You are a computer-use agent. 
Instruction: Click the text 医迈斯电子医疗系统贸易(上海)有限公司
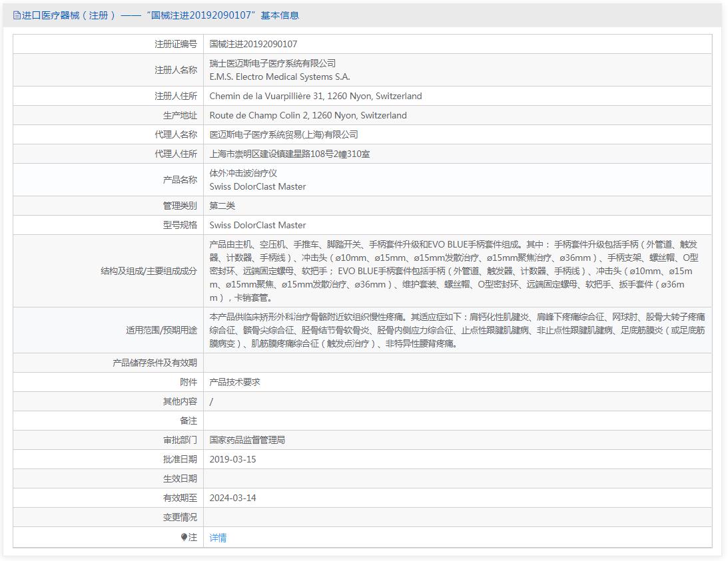coord(284,134)
